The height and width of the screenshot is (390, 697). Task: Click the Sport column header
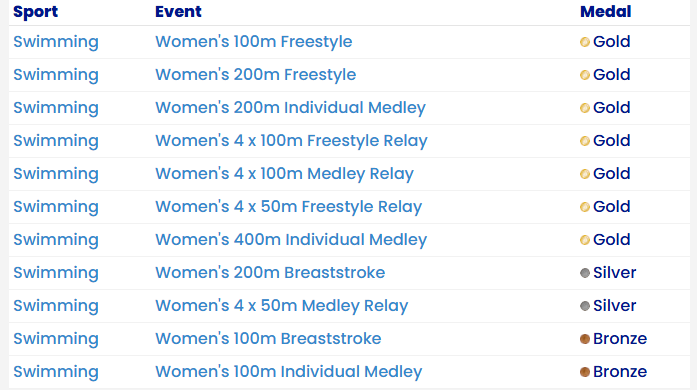(x=36, y=12)
